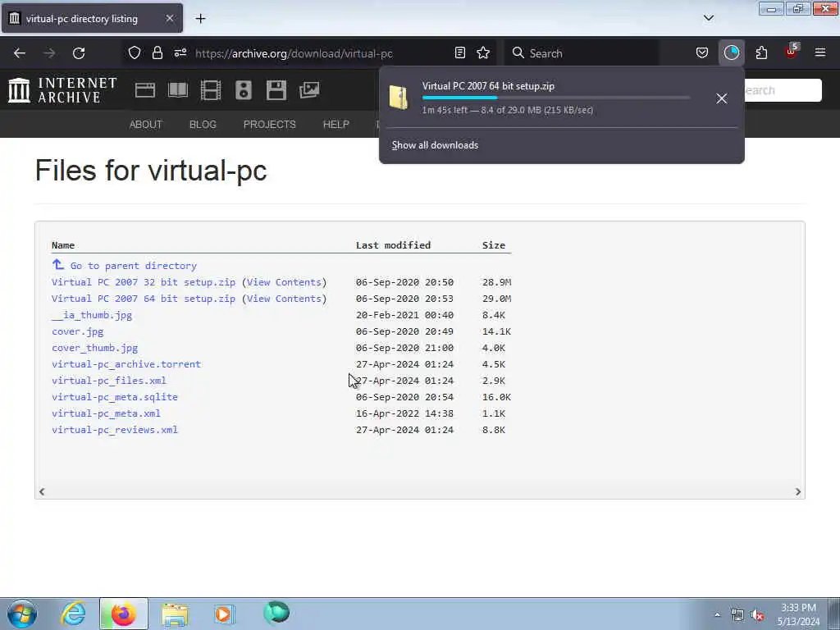This screenshot has height=630, width=840.
Task: Click the listing's right scroll arrow
Action: pyautogui.click(x=797, y=491)
